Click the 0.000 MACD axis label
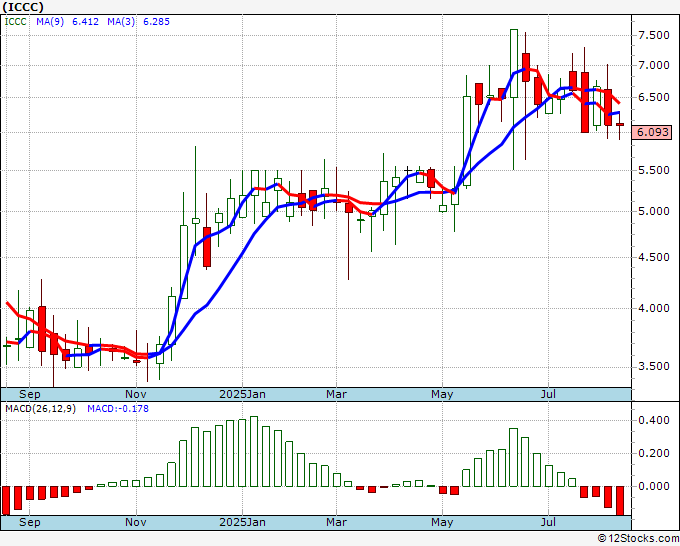 click(x=654, y=487)
